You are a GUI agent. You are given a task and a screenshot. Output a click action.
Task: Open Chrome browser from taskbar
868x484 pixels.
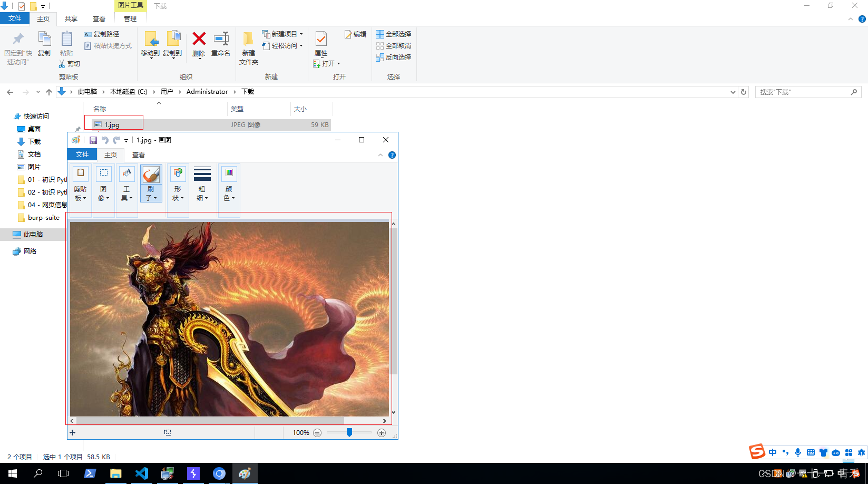(x=219, y=473)
